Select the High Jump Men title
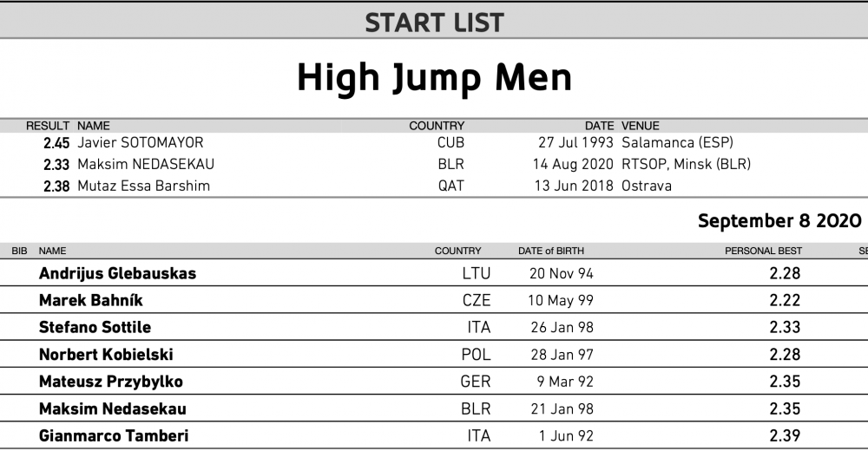 pos(434,77)
